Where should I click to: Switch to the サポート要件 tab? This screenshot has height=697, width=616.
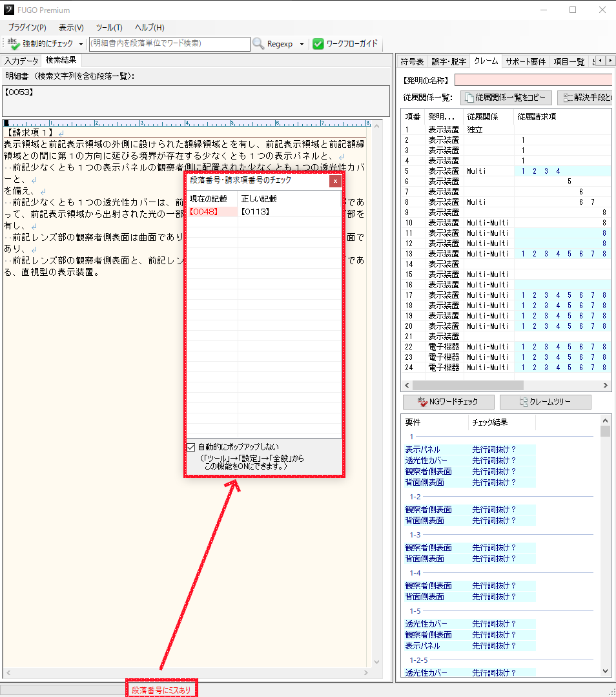pos(525,61)
